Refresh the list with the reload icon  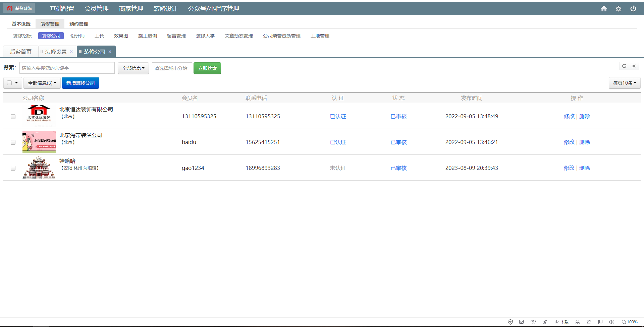pos(624,66)
